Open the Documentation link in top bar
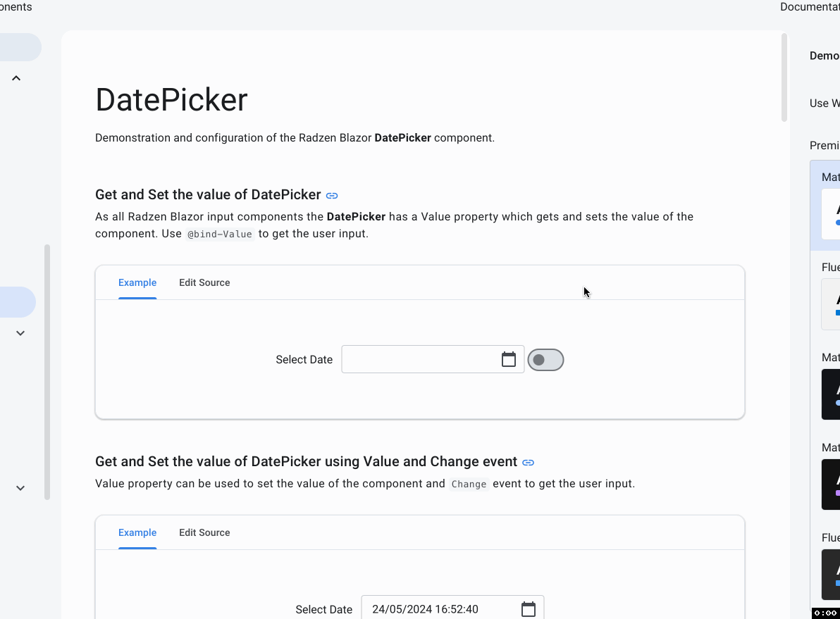This screenshot has width=840, height=619. tap(810, 7)
